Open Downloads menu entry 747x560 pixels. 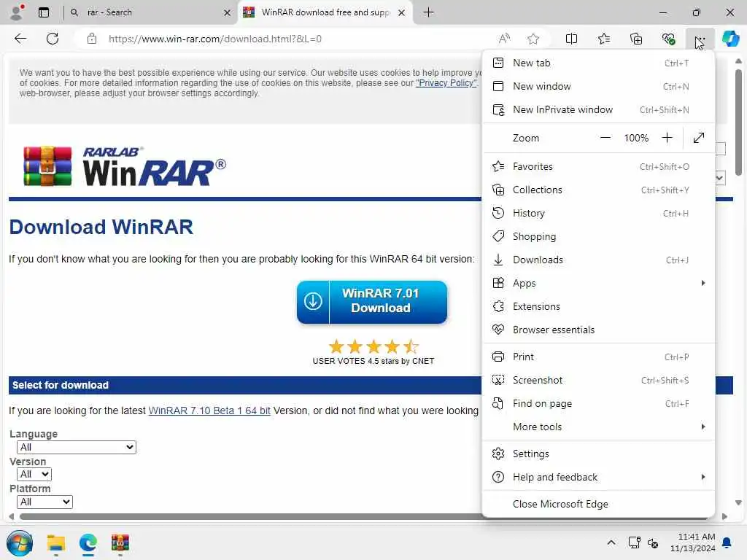click(598, 260)
